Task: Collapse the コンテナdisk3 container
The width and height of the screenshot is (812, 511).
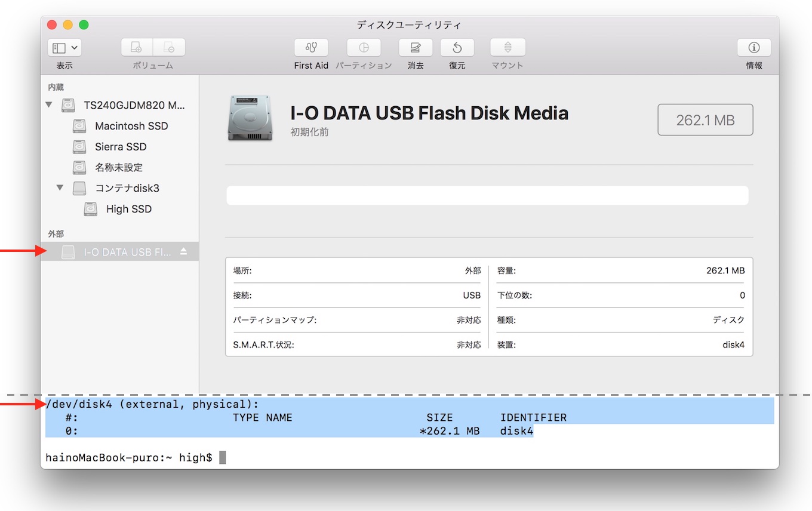Action: [x=60, y=188]
